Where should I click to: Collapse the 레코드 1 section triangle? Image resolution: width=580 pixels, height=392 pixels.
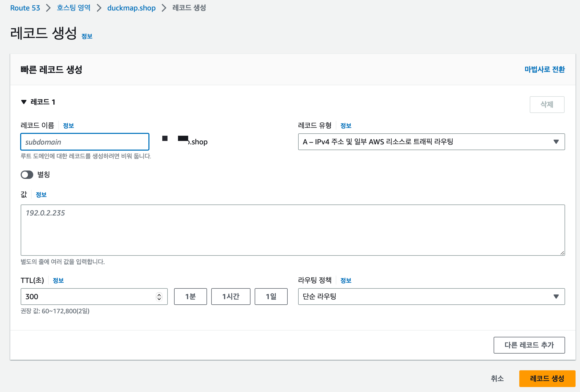click(24, 102)
